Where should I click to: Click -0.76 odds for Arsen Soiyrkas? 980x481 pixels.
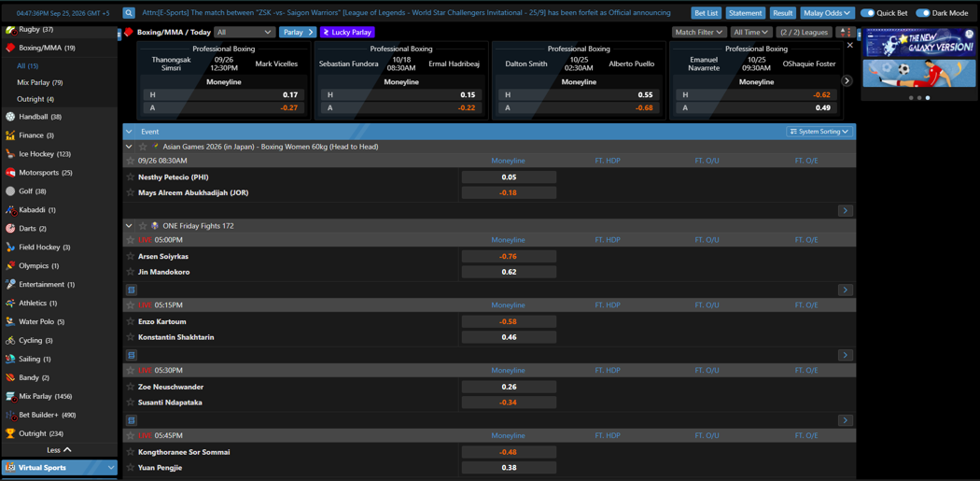(x=509, y=257)
